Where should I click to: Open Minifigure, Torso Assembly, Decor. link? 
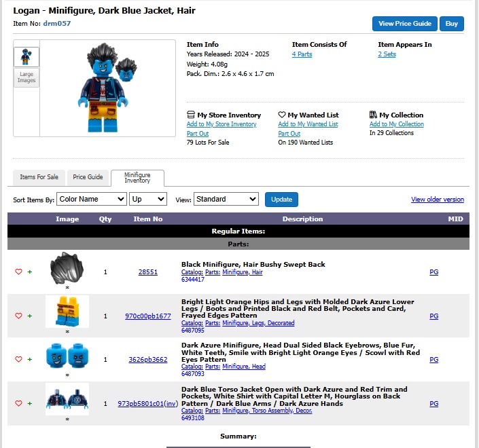coord(267,411)
